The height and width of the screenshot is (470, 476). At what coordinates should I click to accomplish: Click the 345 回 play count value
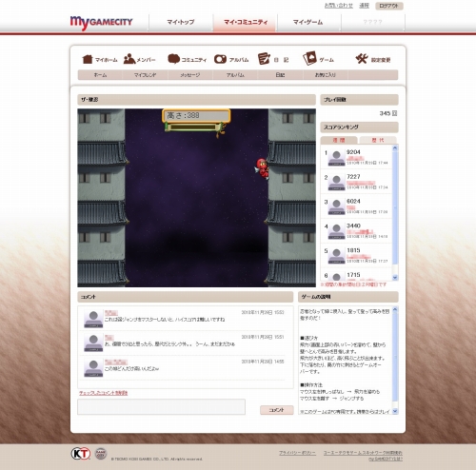[x=388, y=113]
